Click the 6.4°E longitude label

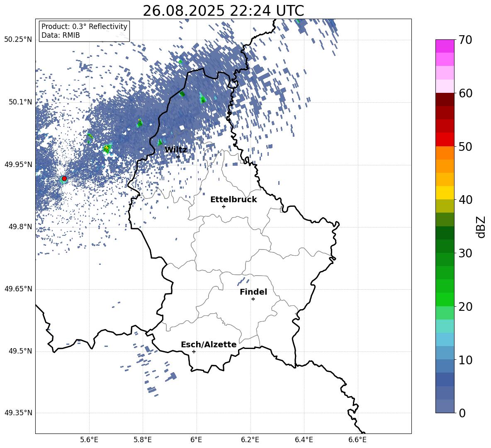(x=304, y=440)
